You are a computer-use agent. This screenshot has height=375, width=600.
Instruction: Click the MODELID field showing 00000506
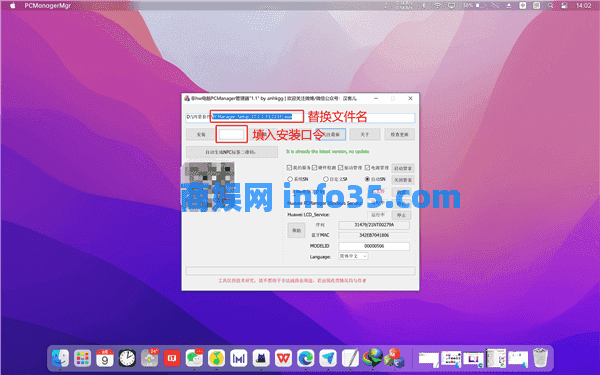(x=374, y=246)
